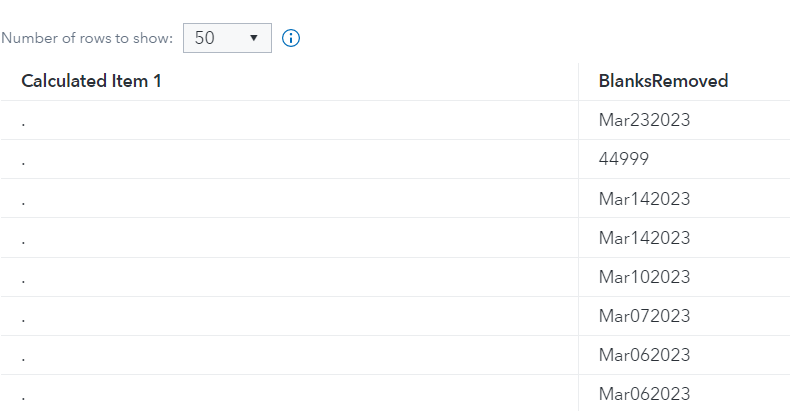Select the 44999 cell in BlanksRemoved
The image size is (790, 411).
624,159
